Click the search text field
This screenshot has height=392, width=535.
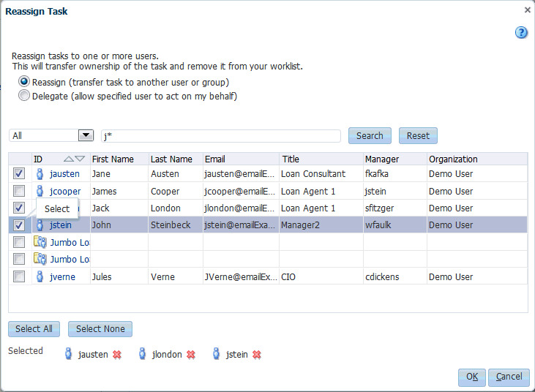pos(221,136)
